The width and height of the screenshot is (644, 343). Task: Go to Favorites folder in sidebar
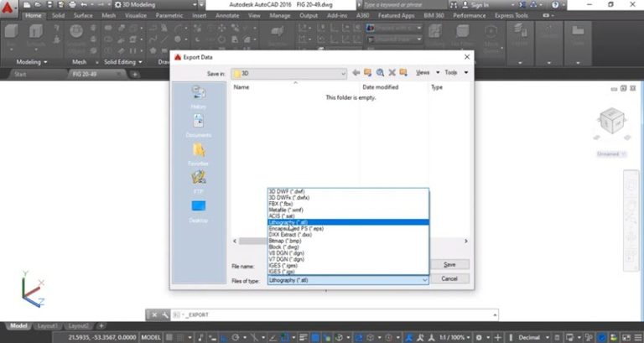pyautogui.click(x=199, y=153)
